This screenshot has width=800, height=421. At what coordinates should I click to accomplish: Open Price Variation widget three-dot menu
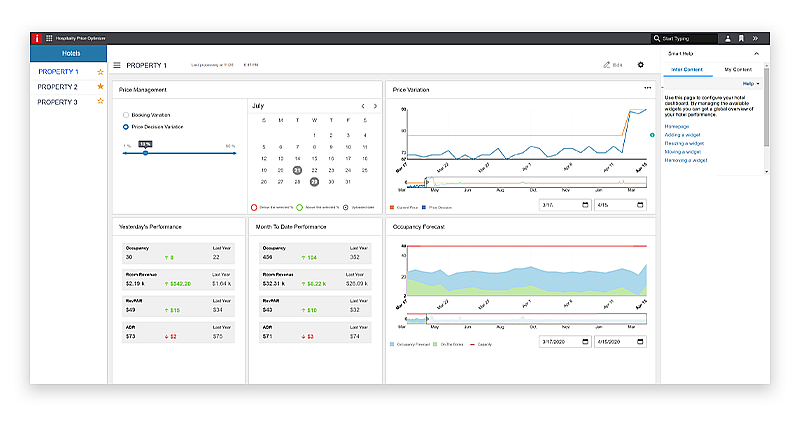tap(647, 88)
